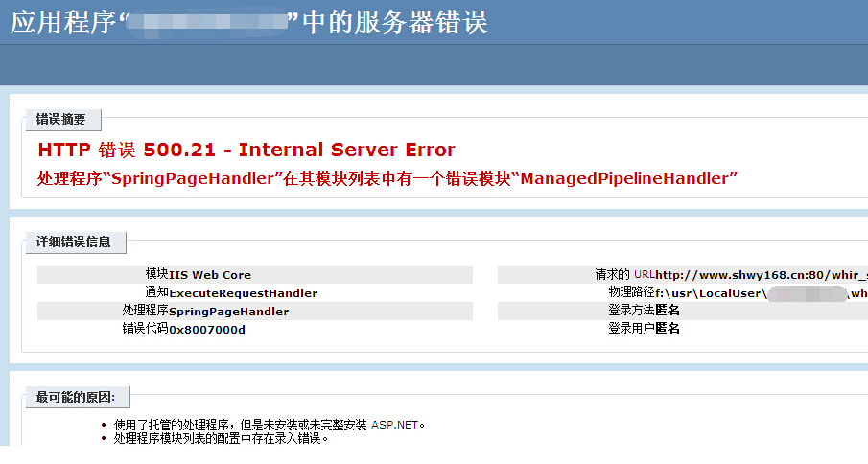Click the HTTP 错误 500.21 heading

point(246,150)
